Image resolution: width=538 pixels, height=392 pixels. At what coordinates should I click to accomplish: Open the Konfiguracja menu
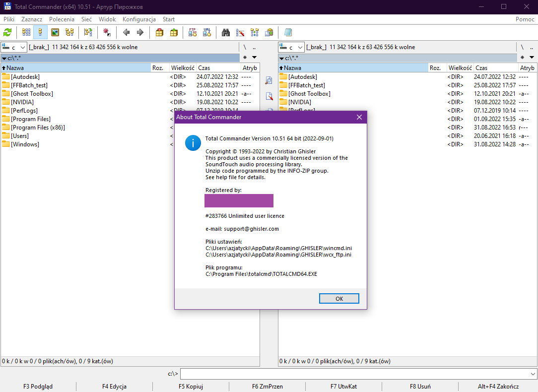point(139,19)
